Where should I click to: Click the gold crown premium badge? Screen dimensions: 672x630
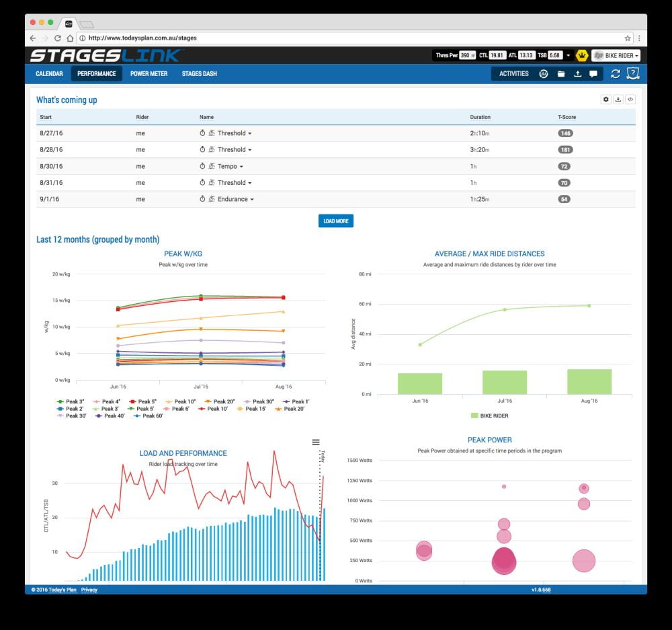pyautogui.click(x=582, y=56)
